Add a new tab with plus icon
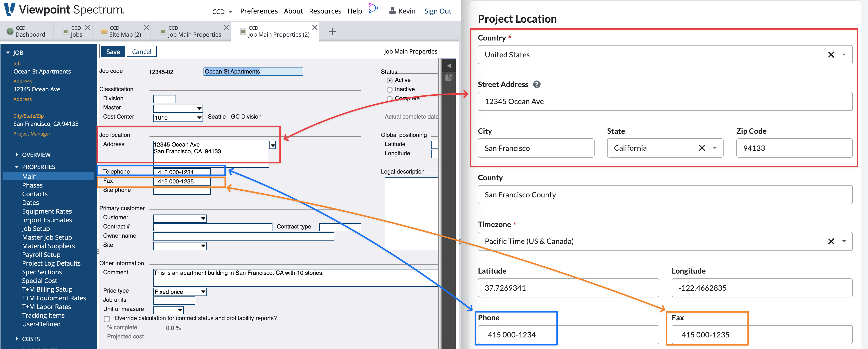This screenshot has width=868, height=349. pyautogui.click(x=332, y=31)
